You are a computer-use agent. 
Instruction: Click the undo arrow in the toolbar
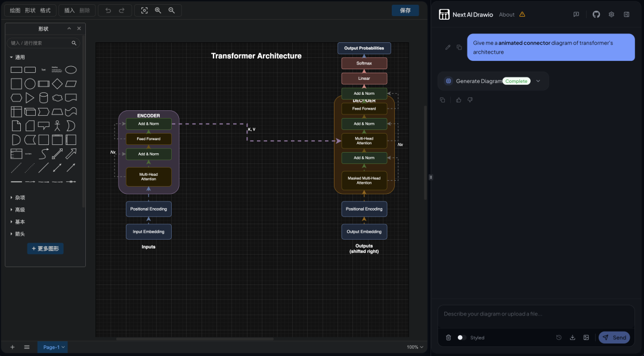(x=108, y=10)
